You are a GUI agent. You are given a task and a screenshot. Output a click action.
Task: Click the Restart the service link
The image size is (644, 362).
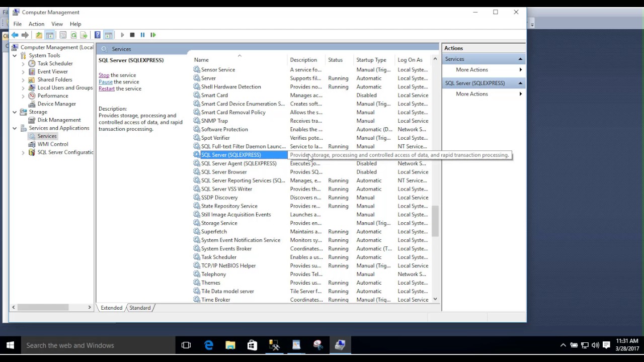pyautogui.click(x=107, y=88)
